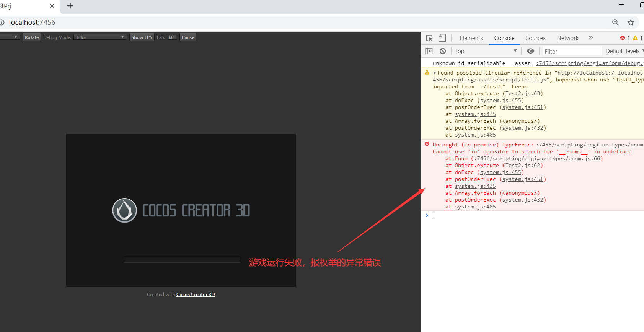Open the cut-off dropdown left of Rotate
This screenshot has height=332, width=644.
[10, 37]
